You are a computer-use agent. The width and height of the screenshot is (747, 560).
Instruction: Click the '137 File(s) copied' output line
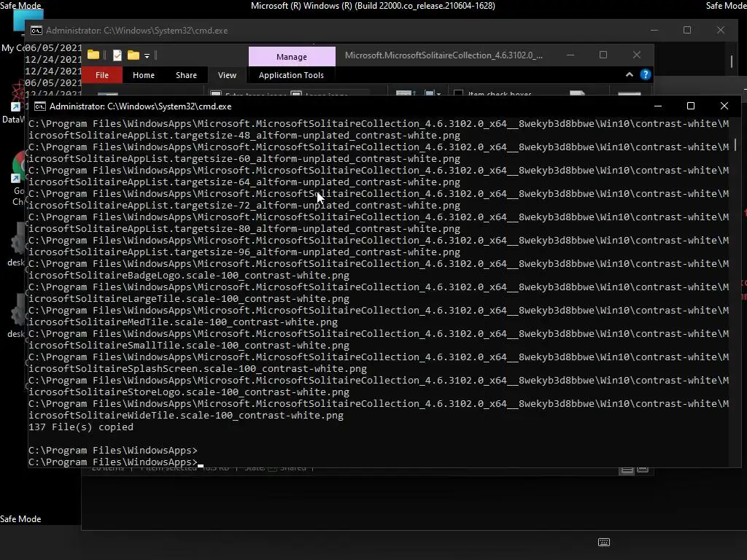click(x=81, y=427)
